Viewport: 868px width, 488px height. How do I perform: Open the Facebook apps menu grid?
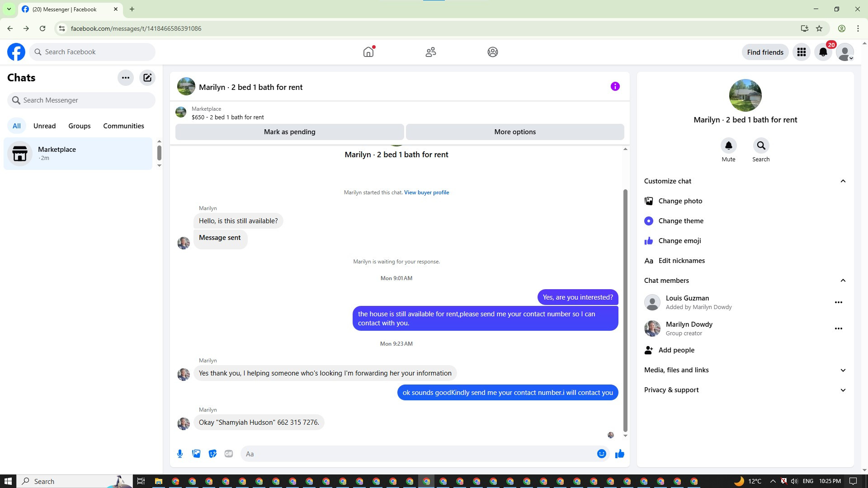[x=802, y=52]
